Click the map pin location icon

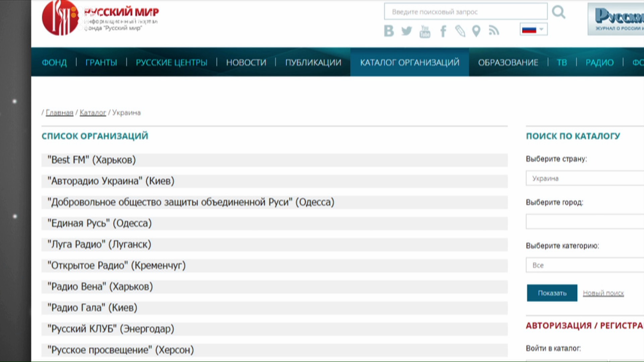click(476, 31)
